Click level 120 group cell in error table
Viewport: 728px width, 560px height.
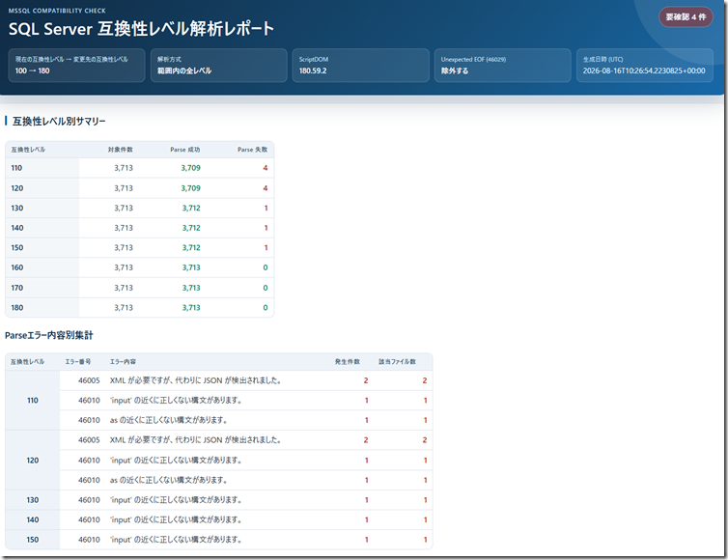click(x=33, y=461)
